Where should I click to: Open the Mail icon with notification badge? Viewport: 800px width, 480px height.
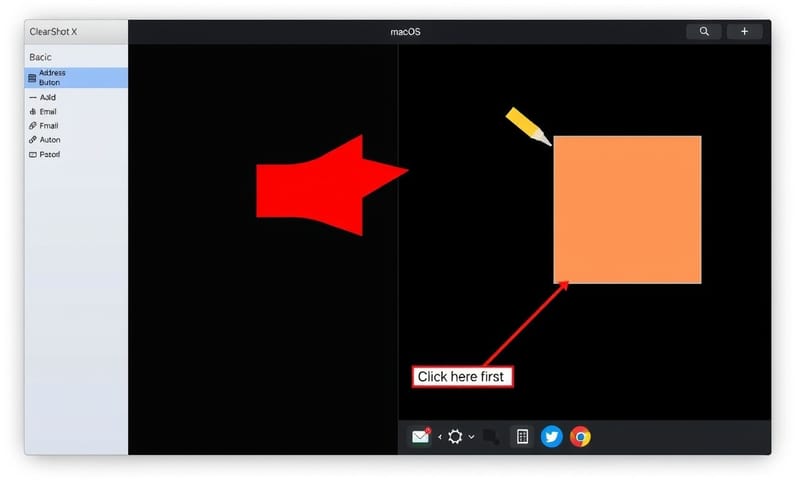[421, 436]
